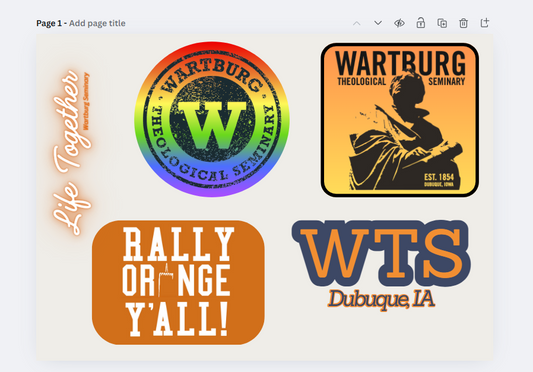
Task: Click the delete page trash icon
Action: 463,23
